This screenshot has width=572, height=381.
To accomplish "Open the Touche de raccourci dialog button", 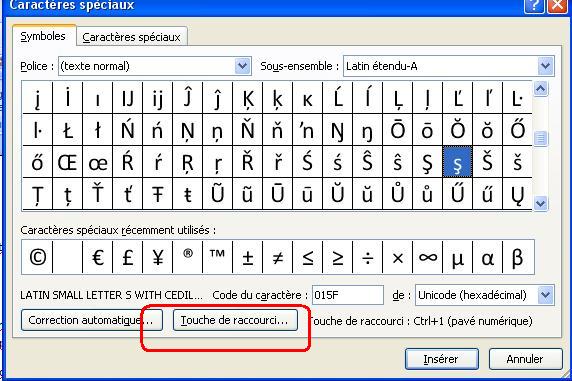I will click(x=235, y=320).
